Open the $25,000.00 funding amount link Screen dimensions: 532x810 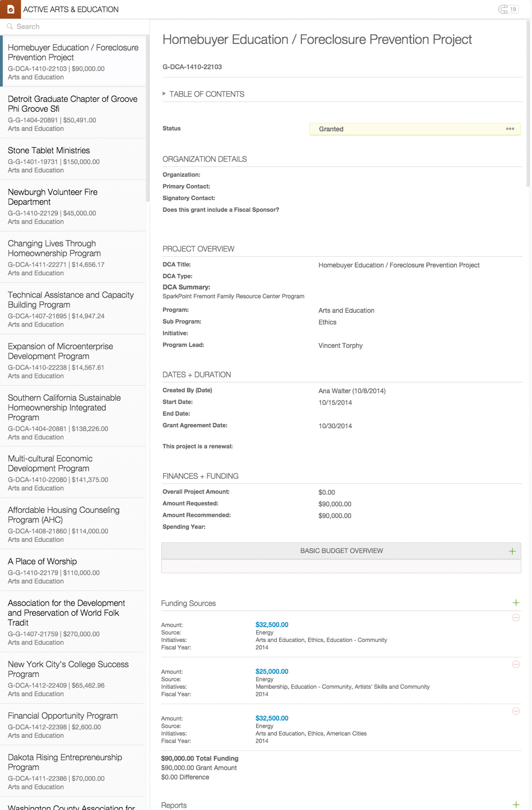coord(272,672)
